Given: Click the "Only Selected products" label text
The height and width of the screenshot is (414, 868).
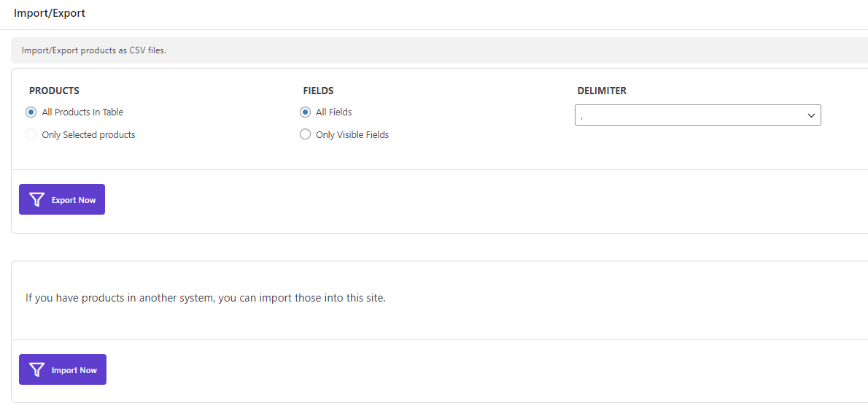Looking at the screenshot, I should (88, 135).
